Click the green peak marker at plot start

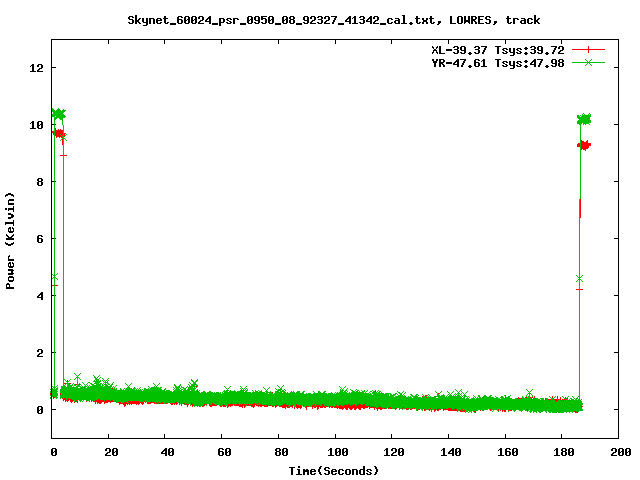[58, 115]
